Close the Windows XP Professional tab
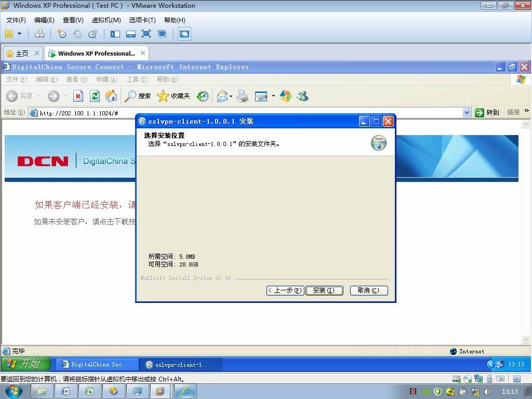The image size is (532, 399). pyautogui.click(x=143, y=53)
